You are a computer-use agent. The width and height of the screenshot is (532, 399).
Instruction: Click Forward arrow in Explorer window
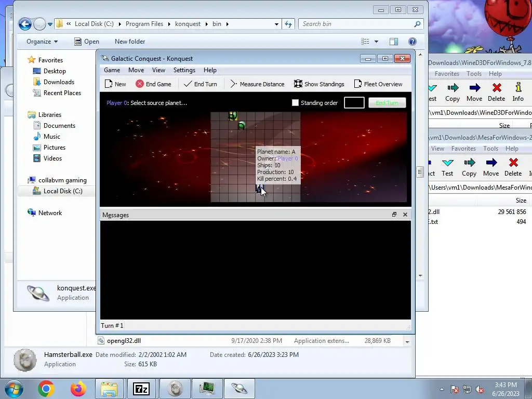tap(39, 24)
